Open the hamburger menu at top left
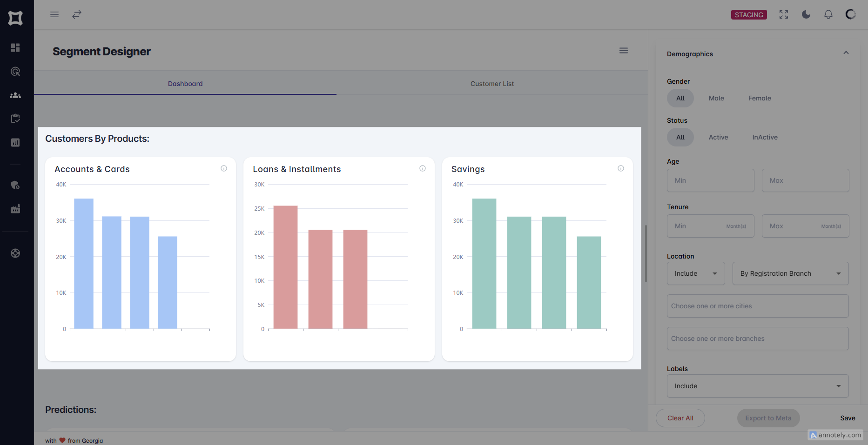 (x=54, y=14)
